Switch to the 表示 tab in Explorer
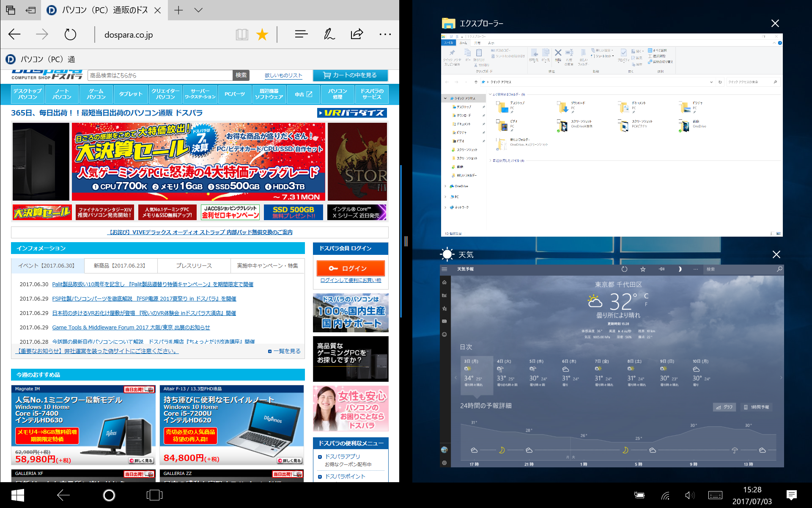Image resolution: width=812 pixels, height=508 pixels. click(x=491, y=43)
